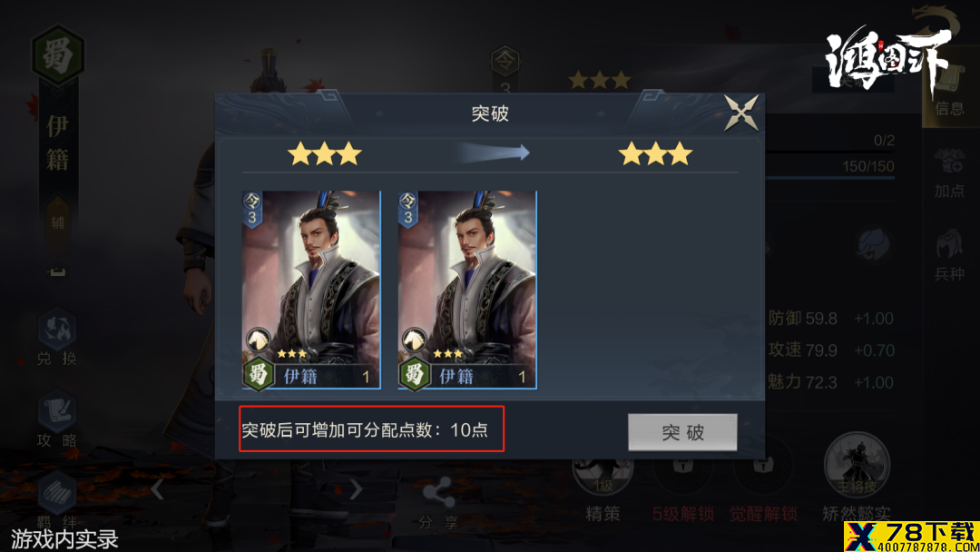980x552 pixels.
Task: Open the 羁绊 bonds icon
Action: (57, 500)
